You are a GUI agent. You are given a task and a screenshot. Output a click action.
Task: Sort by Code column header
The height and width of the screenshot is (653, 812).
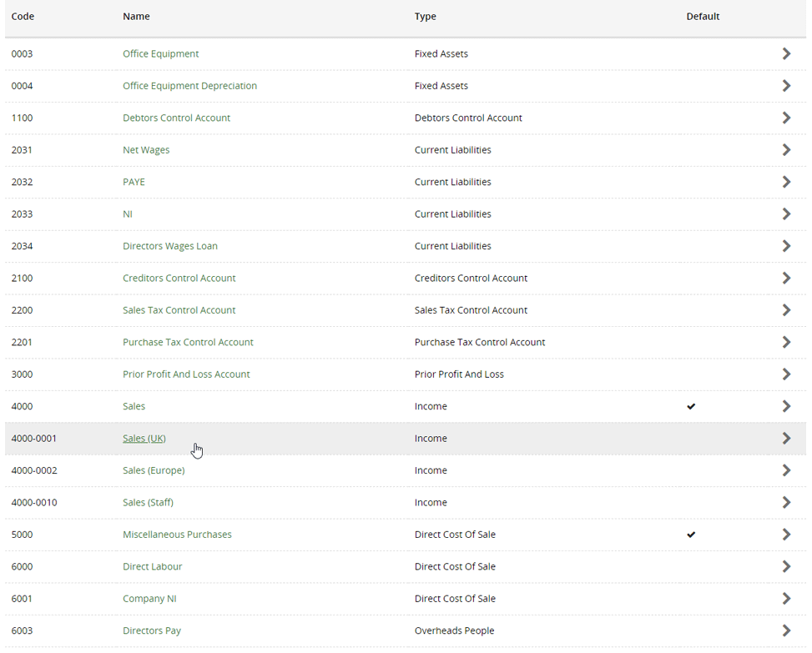[23, 17]
